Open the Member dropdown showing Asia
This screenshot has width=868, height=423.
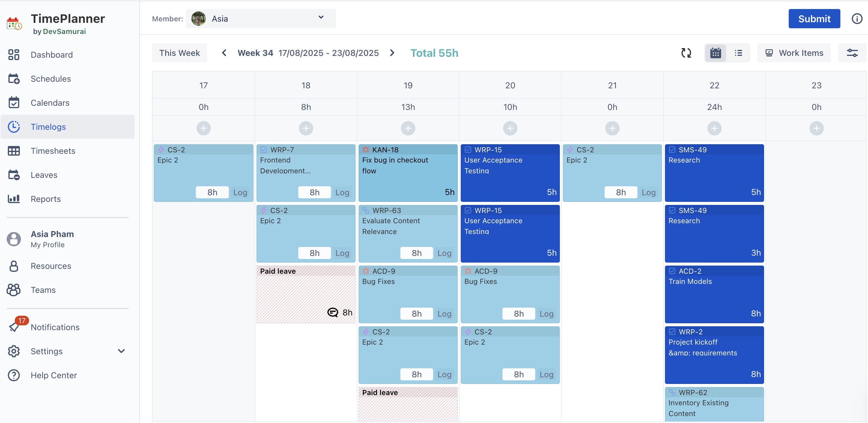260,19
